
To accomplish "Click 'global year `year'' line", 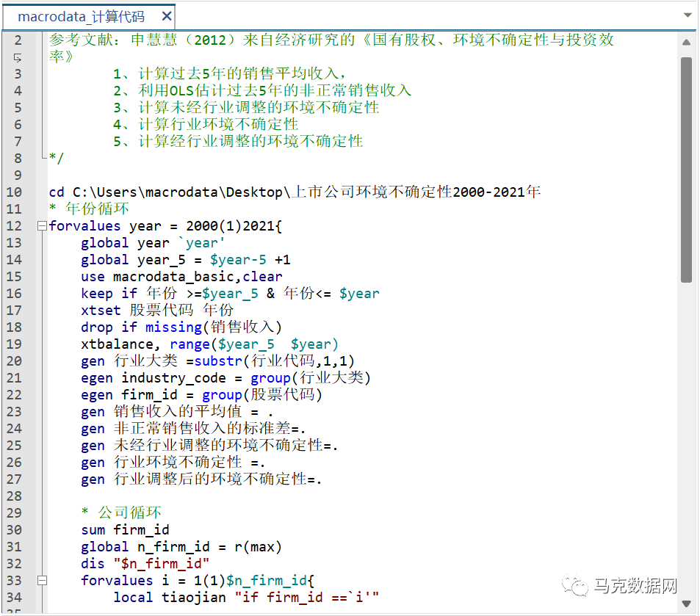I will (153, 243).
